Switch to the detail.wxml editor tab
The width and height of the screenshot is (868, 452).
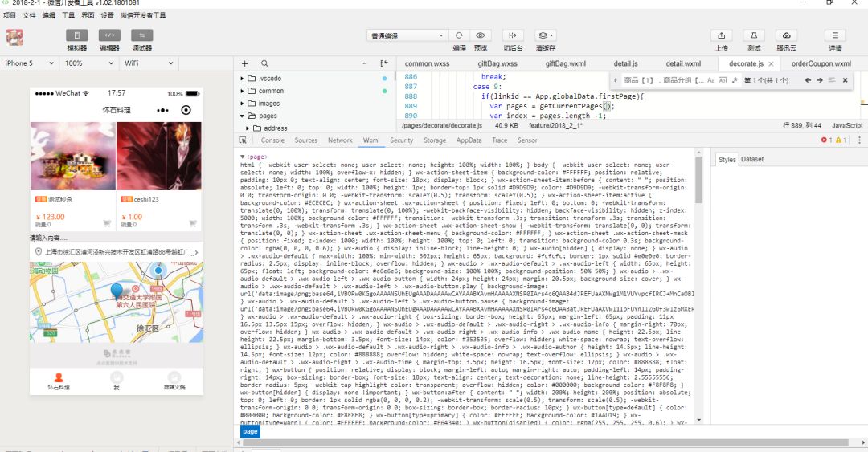click(683, 63)
